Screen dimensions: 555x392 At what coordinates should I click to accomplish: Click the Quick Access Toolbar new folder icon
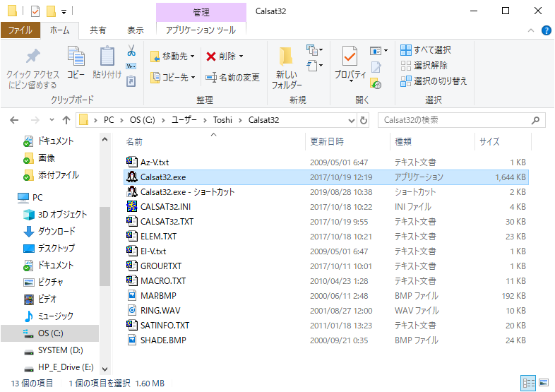pos(51,11)
